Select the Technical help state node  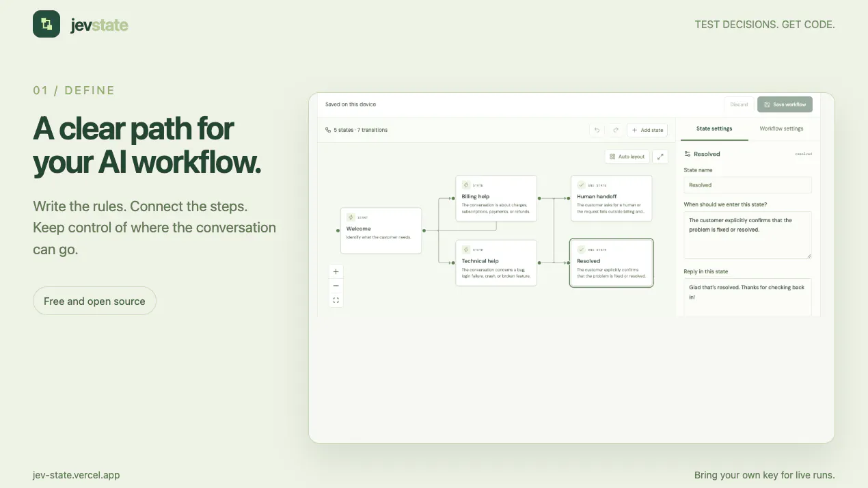pyautogui.click(x=496, y=263)
